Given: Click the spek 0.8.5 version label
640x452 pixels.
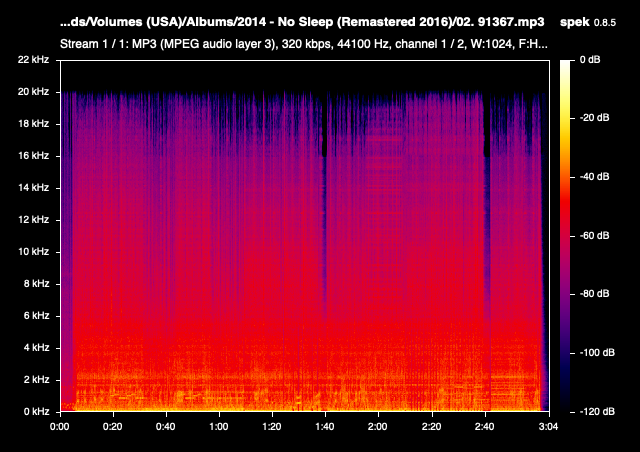Looking at the screenshot, I should click(588, 22).
